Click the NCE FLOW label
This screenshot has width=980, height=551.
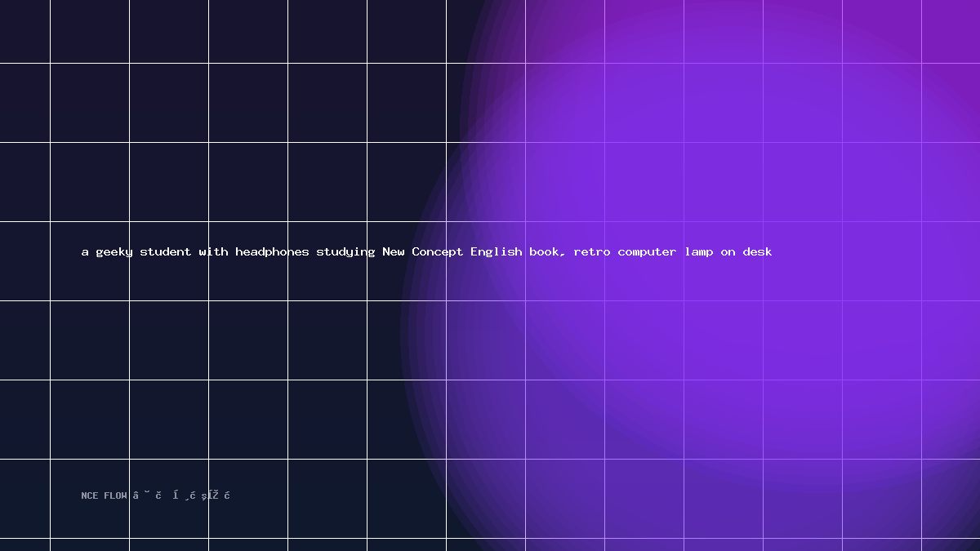[104, 495]
